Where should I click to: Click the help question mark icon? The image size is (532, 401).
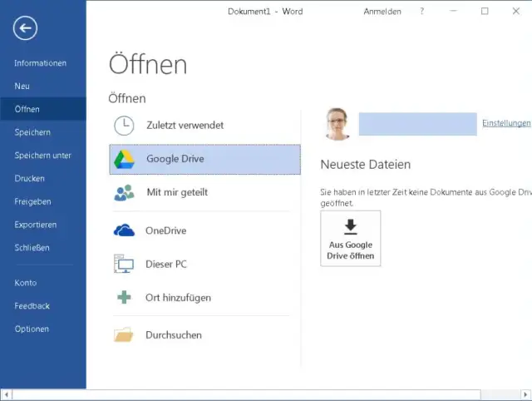422,12
